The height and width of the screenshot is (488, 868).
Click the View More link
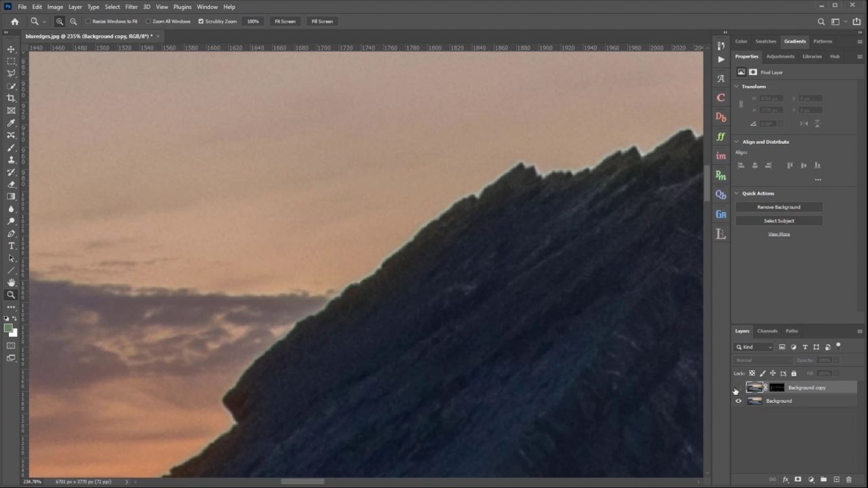[778, 233]
